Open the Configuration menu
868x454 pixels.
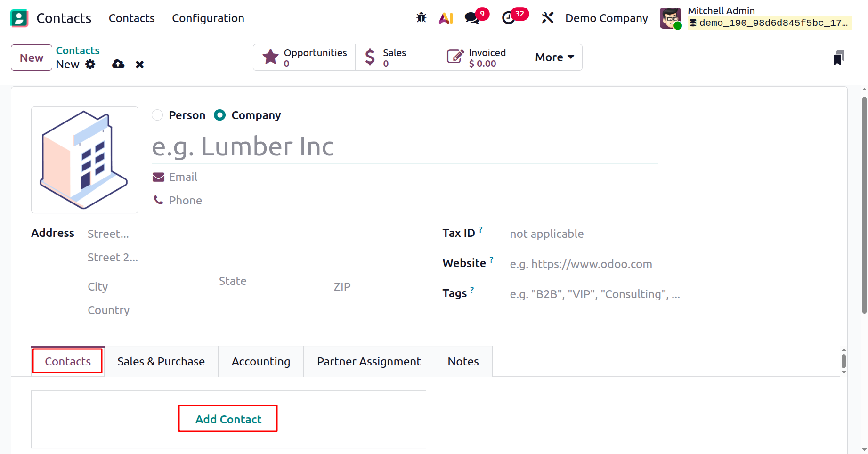(x=208, y=18)
